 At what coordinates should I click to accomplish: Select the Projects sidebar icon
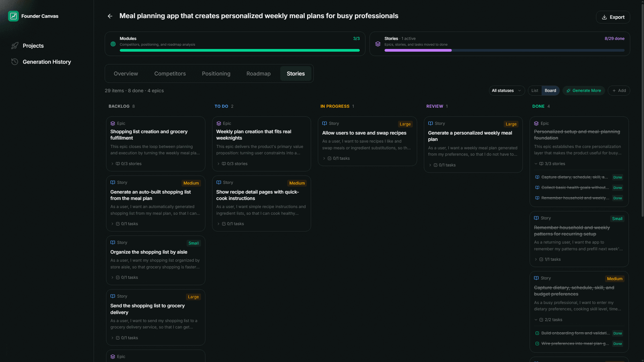[15, 46]
